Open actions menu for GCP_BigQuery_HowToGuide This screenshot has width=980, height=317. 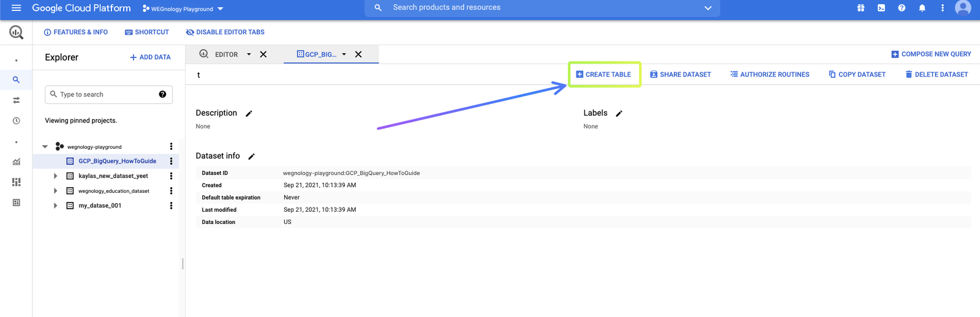coord(171,162)
